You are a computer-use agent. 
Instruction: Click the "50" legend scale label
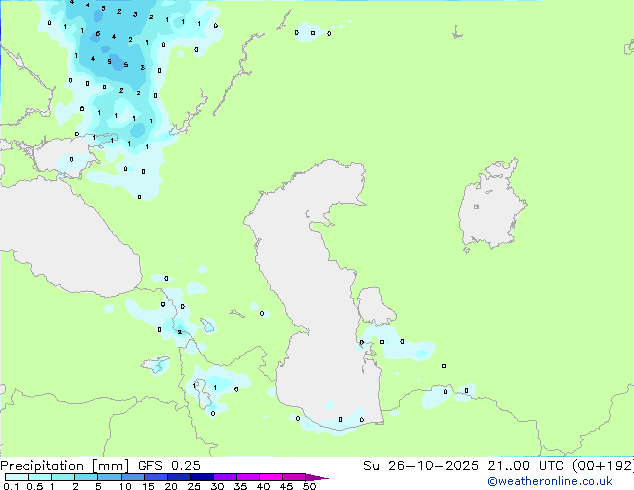309,486
